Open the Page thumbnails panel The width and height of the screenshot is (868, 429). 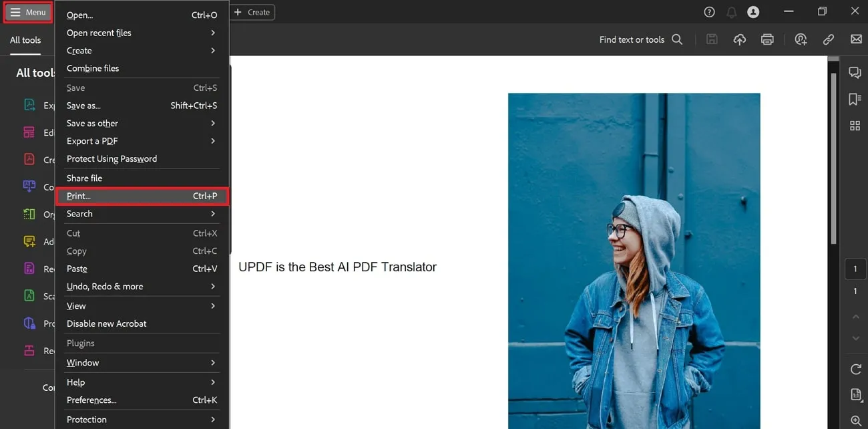855,126
